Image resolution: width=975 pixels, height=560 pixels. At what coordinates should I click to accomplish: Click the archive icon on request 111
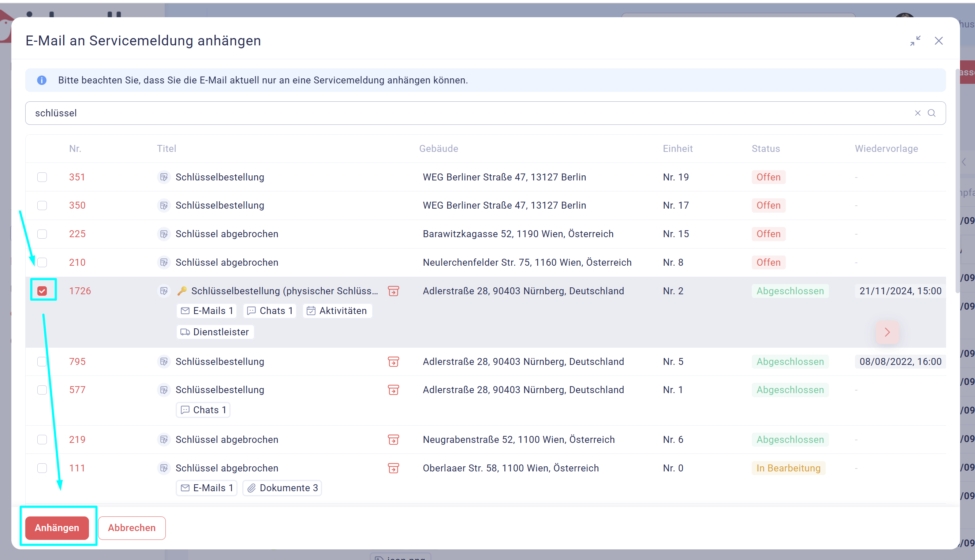393,468
